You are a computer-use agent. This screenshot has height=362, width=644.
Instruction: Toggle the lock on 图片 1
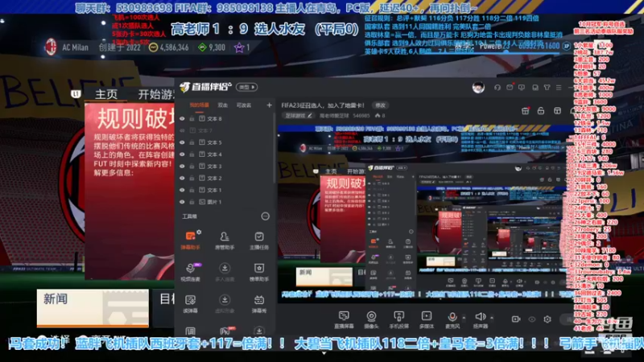pos(192,202)
